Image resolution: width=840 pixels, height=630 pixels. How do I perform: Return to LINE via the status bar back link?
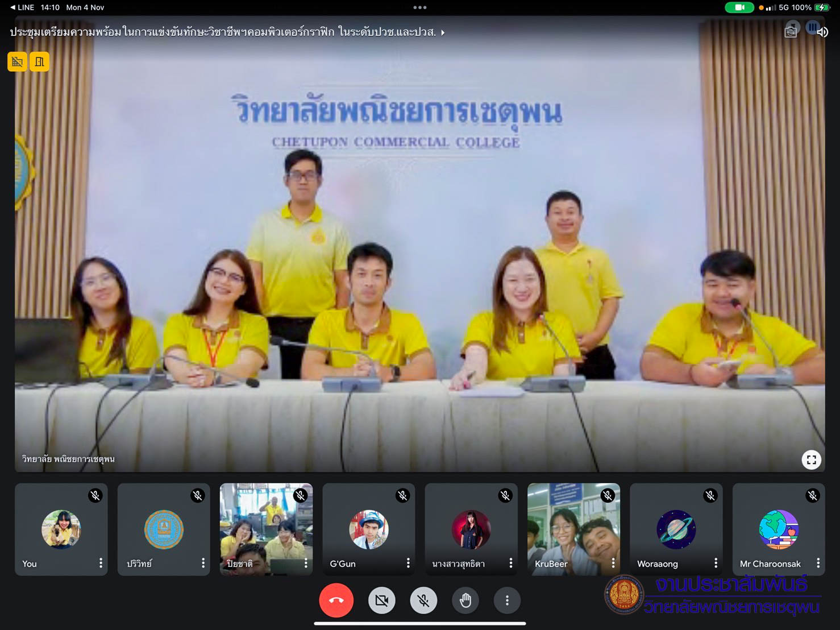pyautogui.click(x=22, y=7)
